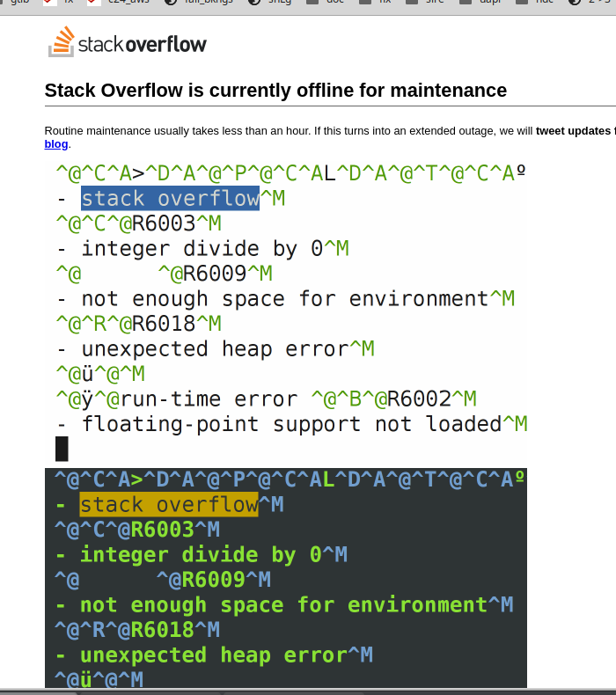Click R6009 line in dark terminal image
The width and height of the screenshot is (616, 695).
[x=163, y=580]
